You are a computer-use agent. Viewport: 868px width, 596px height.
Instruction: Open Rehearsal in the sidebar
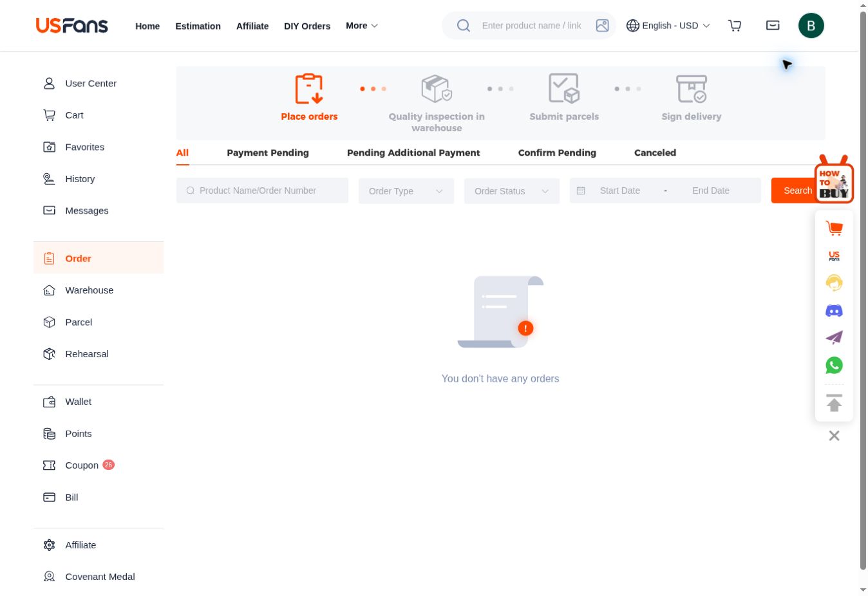(x=99, y=354)
